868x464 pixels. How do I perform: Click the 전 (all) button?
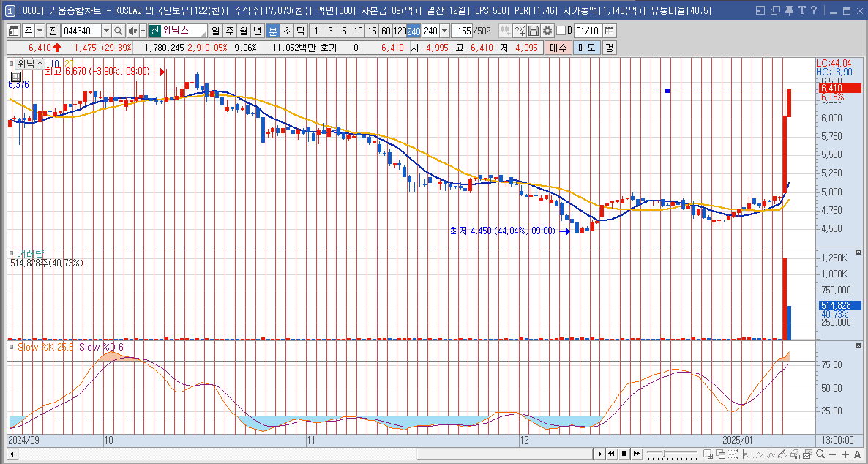pos(53,31)
